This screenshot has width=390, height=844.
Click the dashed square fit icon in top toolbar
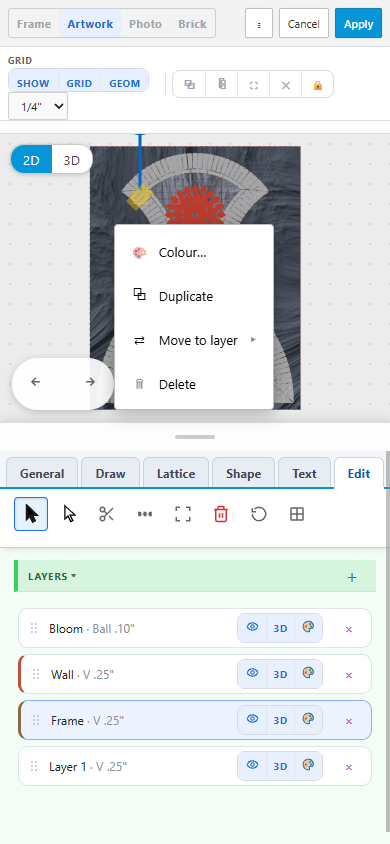254,85
